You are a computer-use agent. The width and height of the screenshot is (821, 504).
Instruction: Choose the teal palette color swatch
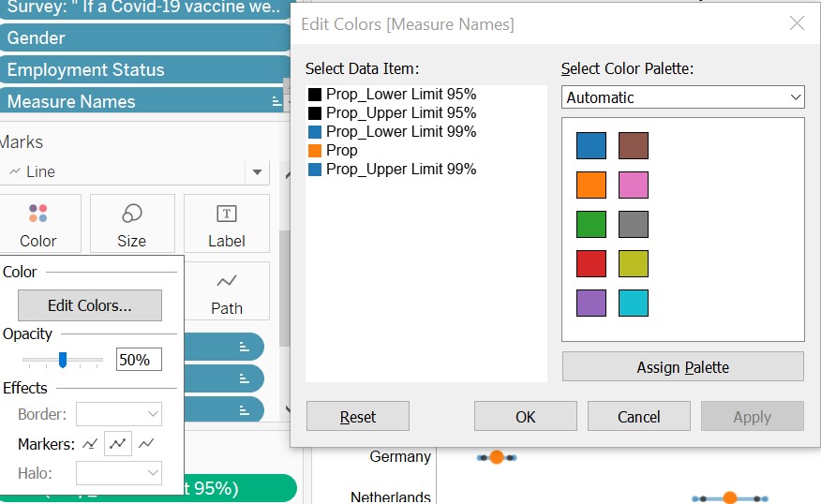634,304
